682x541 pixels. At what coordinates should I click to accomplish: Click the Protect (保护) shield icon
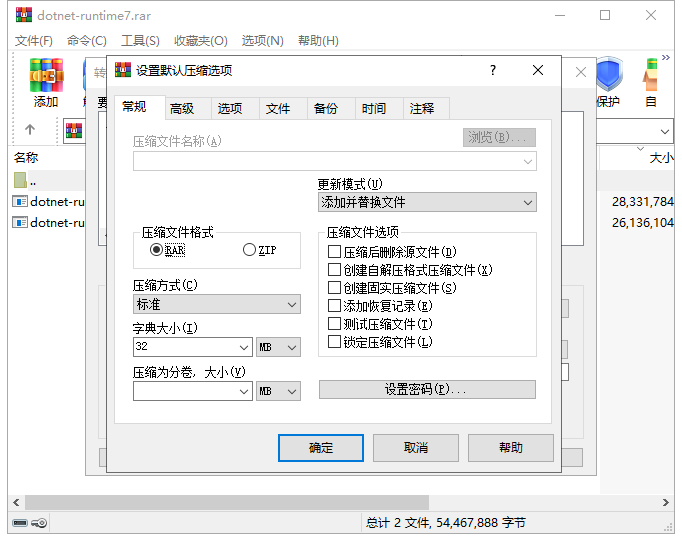pyautogui.click(x=609, y=74)
